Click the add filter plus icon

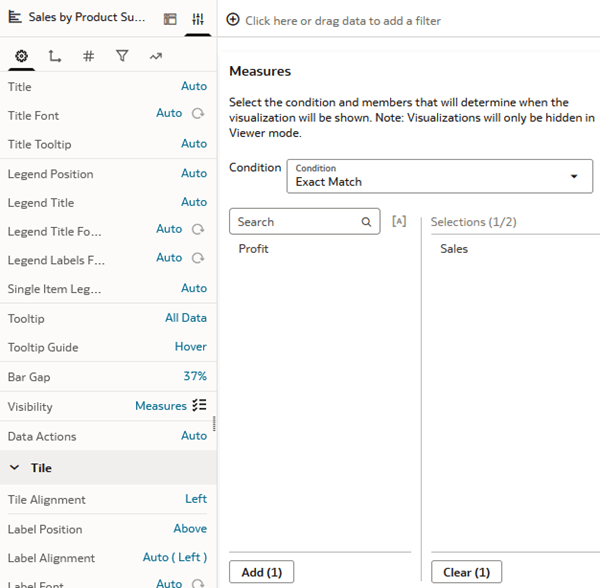tap(233, 20)
